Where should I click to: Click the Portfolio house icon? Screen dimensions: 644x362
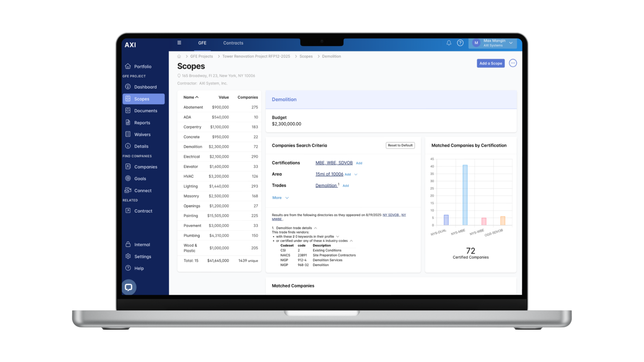128,66
